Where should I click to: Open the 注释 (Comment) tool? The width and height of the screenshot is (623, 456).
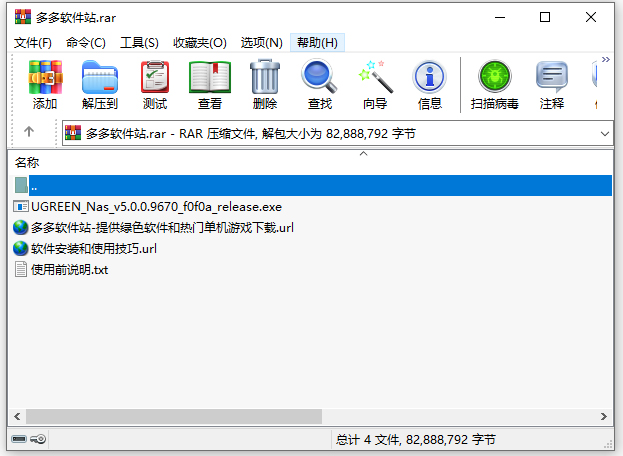(552, 77)
